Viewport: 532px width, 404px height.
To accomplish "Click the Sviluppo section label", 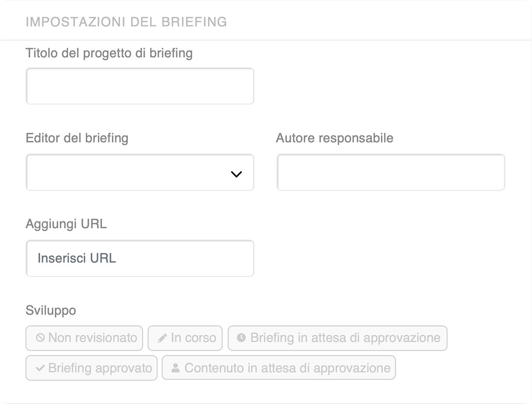I will [x=51, y=311].
